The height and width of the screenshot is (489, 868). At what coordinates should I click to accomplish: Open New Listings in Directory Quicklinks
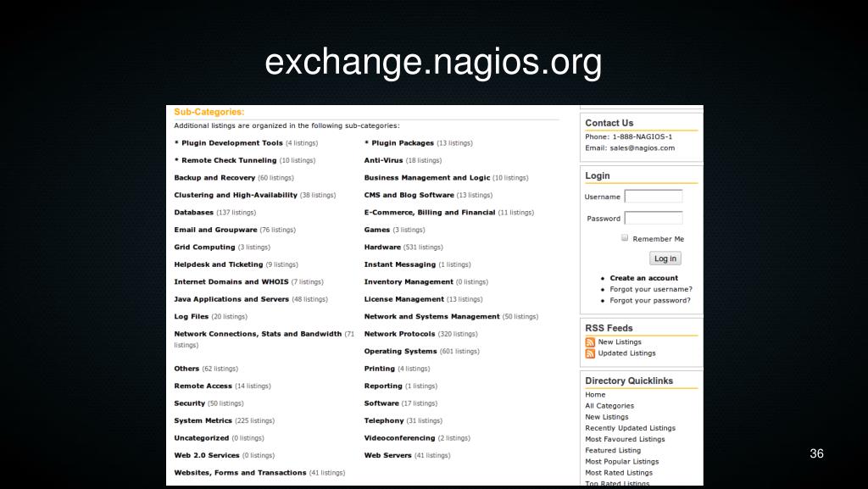[607, 417]
